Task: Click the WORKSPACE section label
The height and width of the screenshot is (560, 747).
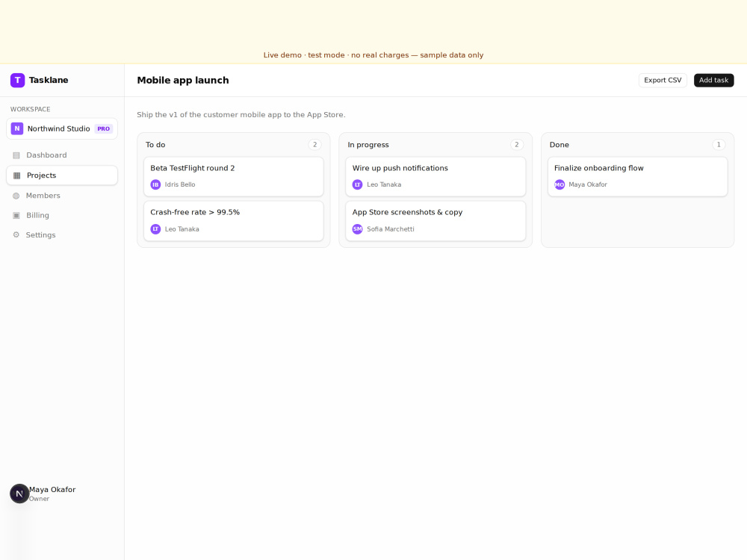Action: pyautogui.click(x=30, y=109)
